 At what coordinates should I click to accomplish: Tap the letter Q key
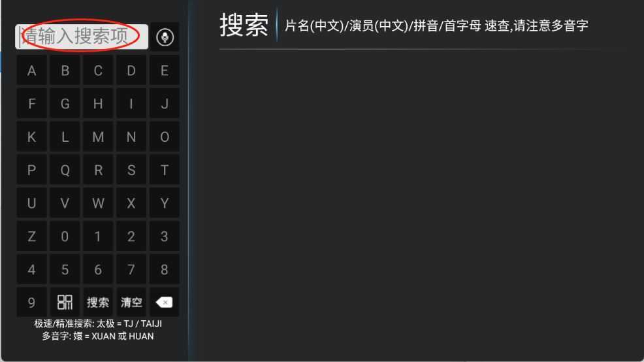pos(65,170)
